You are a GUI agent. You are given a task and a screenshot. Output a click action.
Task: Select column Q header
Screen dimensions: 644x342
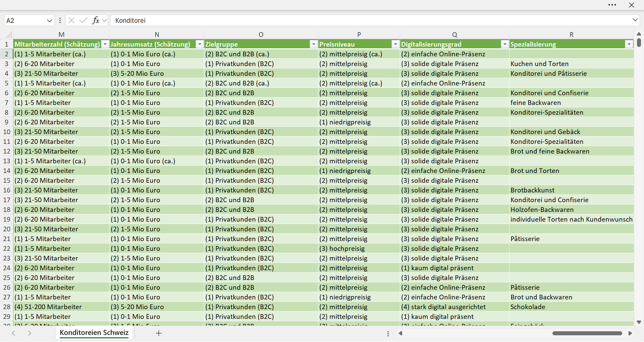[x=454, y=35]
